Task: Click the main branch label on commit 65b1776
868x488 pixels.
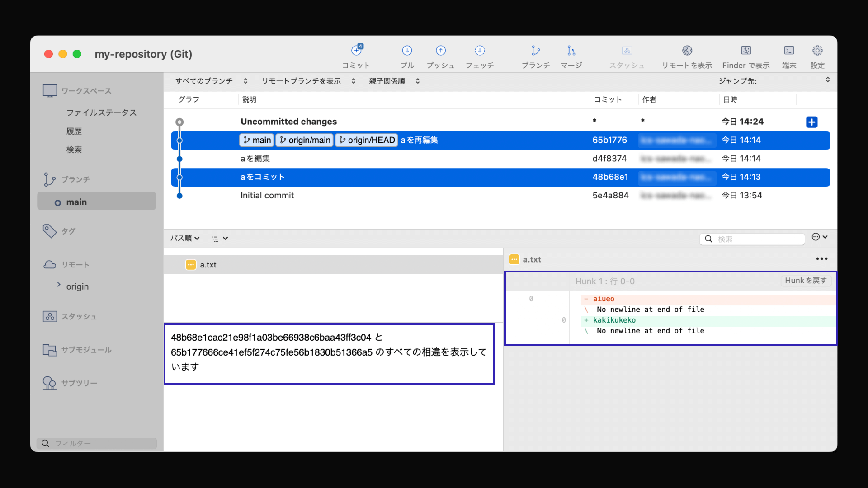Action: click(257, 140)
